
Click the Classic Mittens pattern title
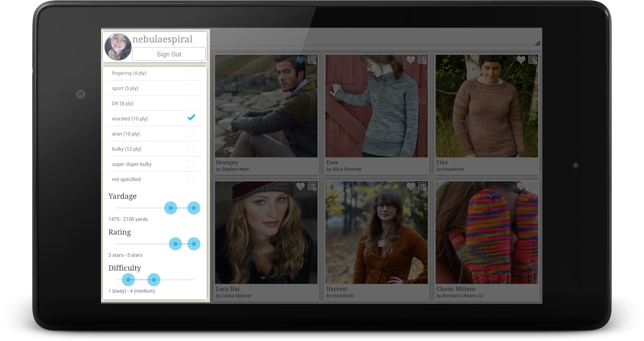[456, 289]
